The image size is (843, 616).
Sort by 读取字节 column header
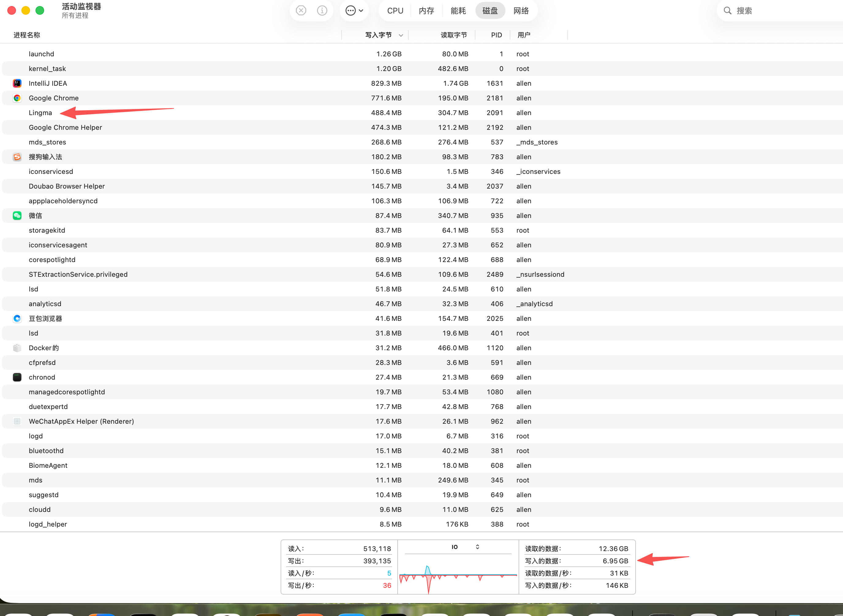[454, 35]
